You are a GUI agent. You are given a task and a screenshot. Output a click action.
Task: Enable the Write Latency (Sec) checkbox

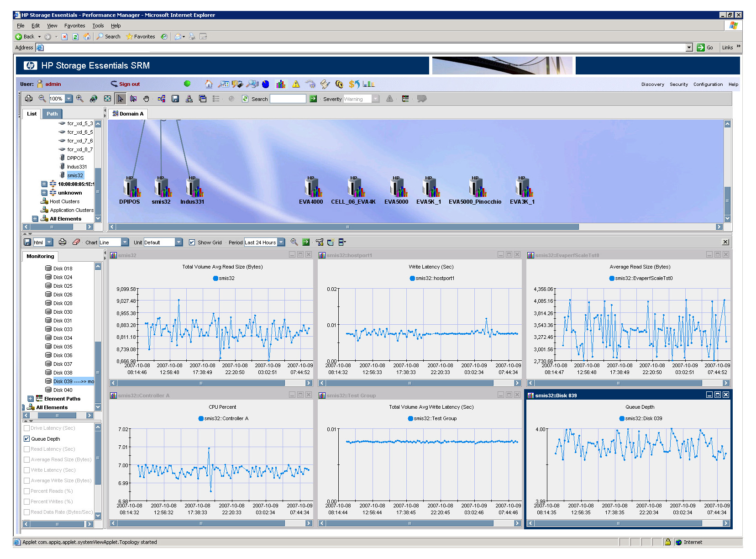(26, 470)
